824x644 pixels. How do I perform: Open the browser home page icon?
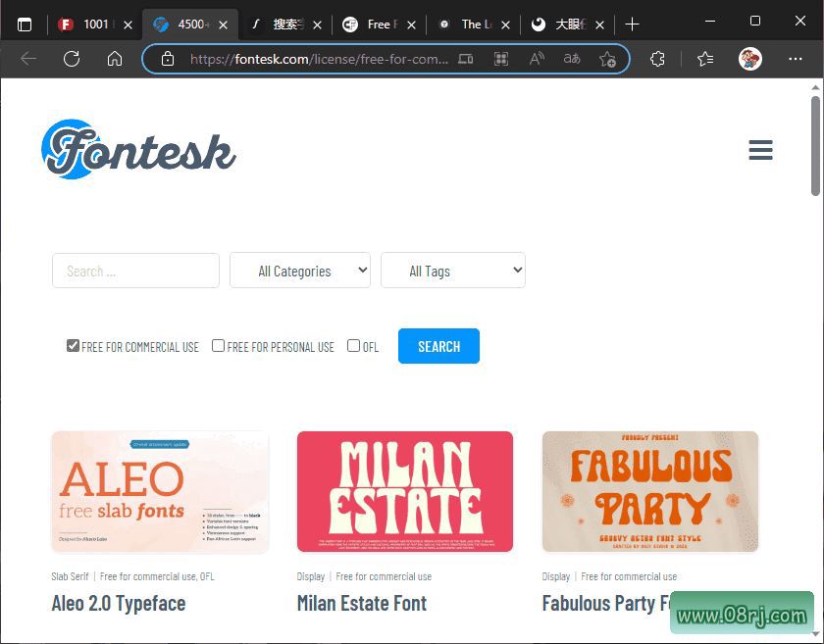115,59
